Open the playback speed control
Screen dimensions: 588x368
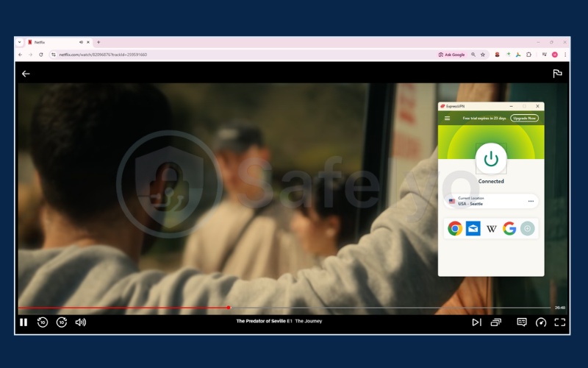pos(541,322)
